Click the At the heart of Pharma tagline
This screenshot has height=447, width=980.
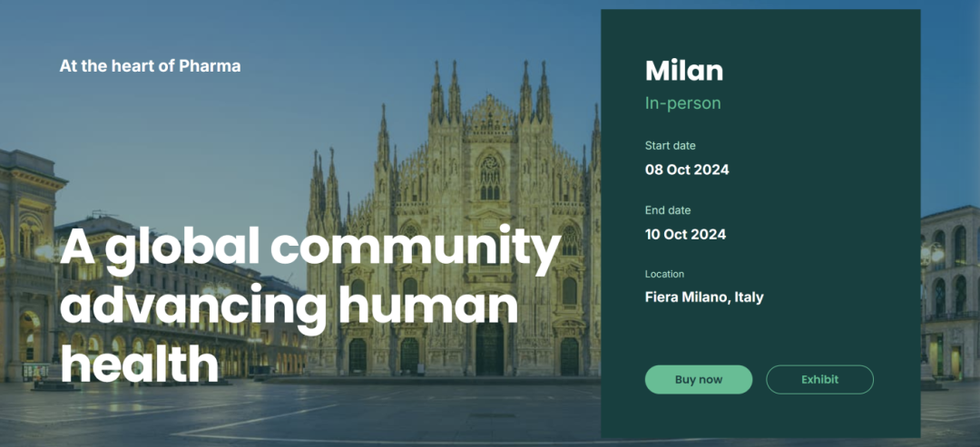pos(150,65)
